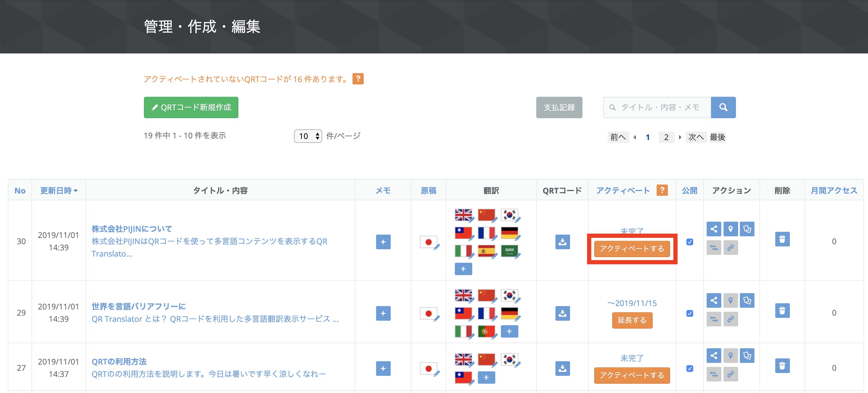Screen dimensions: 868x393
Task: Open items-per-page dropdown showing 10
Action: pyautogui.click(x=308, y=136)
